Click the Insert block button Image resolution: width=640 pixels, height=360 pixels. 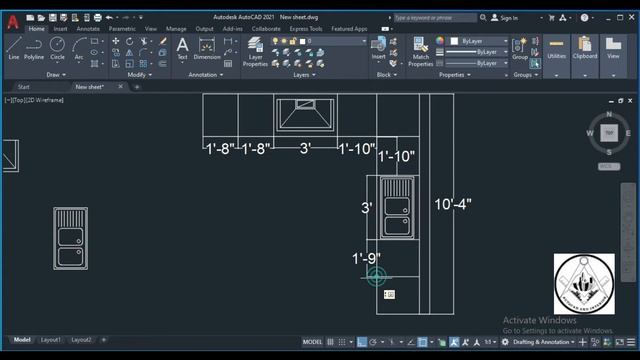point(378,48)
